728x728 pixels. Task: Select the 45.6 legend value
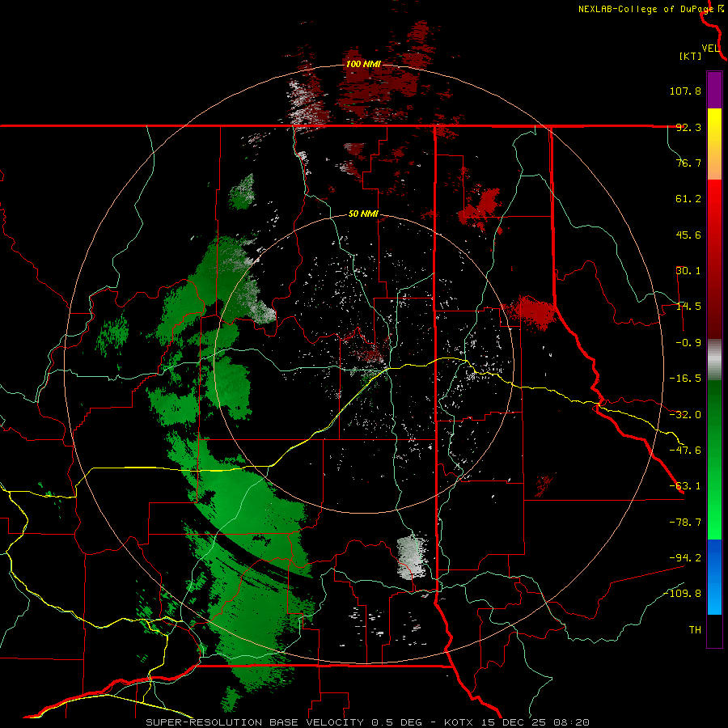[688, 235]
